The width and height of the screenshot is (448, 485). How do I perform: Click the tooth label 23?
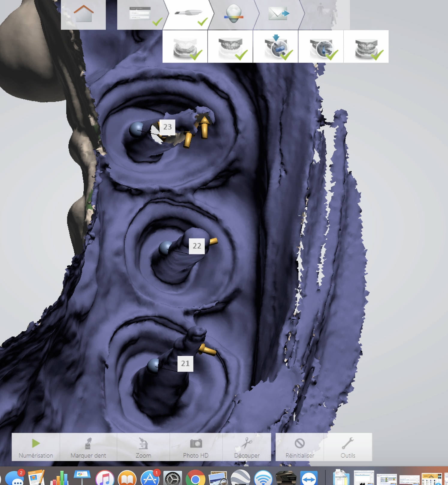(x=167, y=127)
